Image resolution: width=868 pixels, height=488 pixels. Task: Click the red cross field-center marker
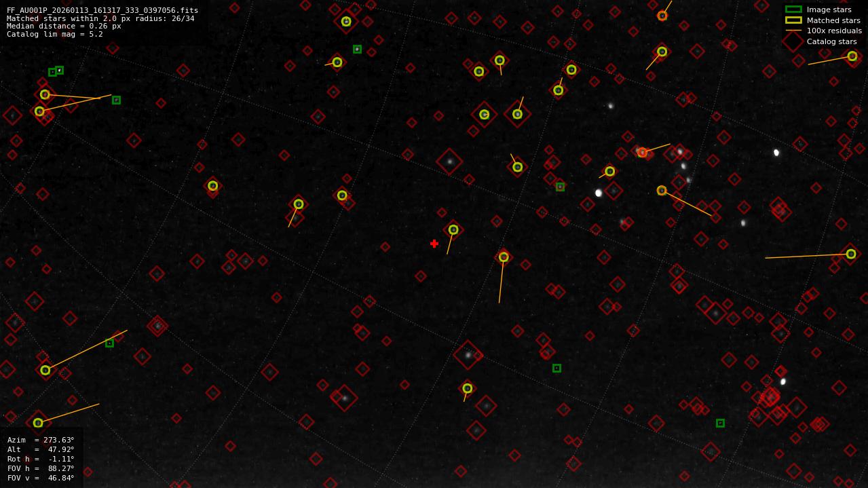[434, 244]
